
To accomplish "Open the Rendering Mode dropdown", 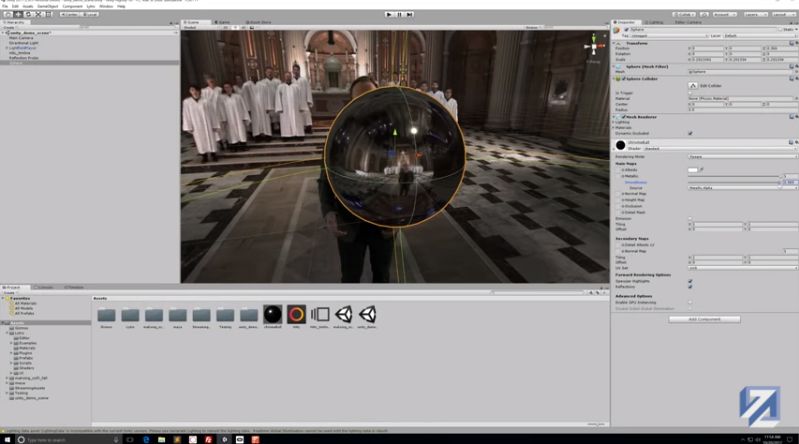I will pyautogui.click(x=742, y=157).
